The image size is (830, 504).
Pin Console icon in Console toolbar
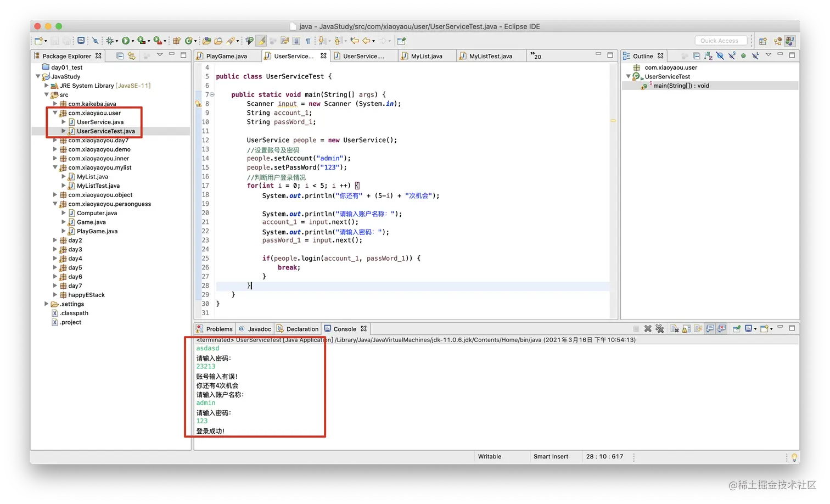coord(737,328)
